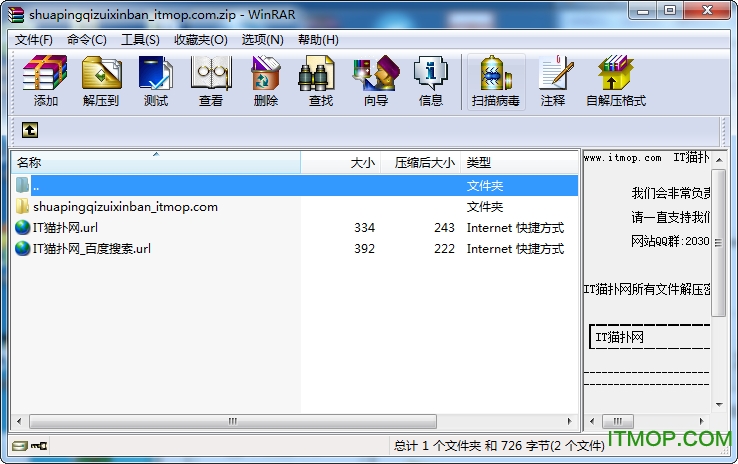Click the file list horizontal scrollbar
Screen dimensions: 738x464
[x=230, y=421]
